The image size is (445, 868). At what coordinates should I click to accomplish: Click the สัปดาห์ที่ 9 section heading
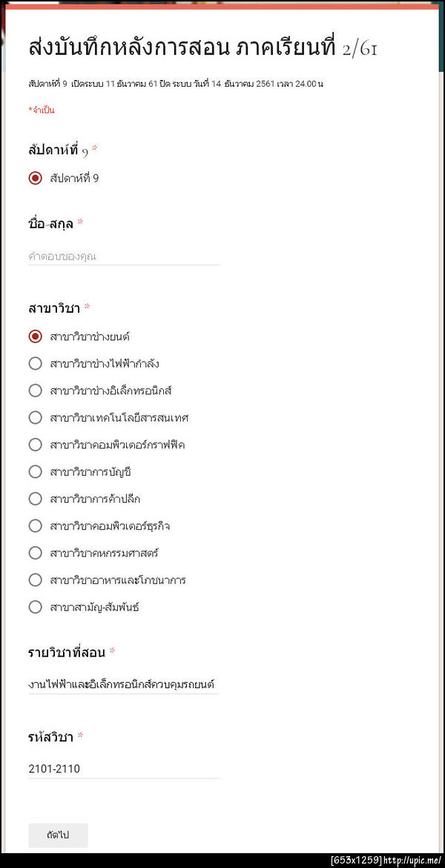click(x=56, y=149)
